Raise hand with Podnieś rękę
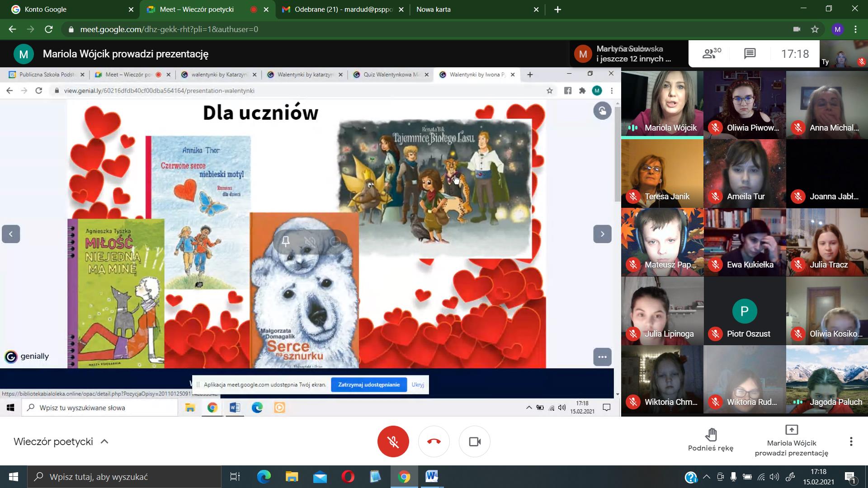 [x=711, y=440]
